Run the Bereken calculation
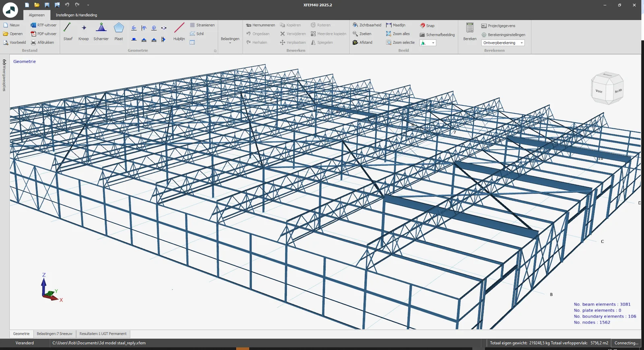644x350 pixels. pos(470,32)
